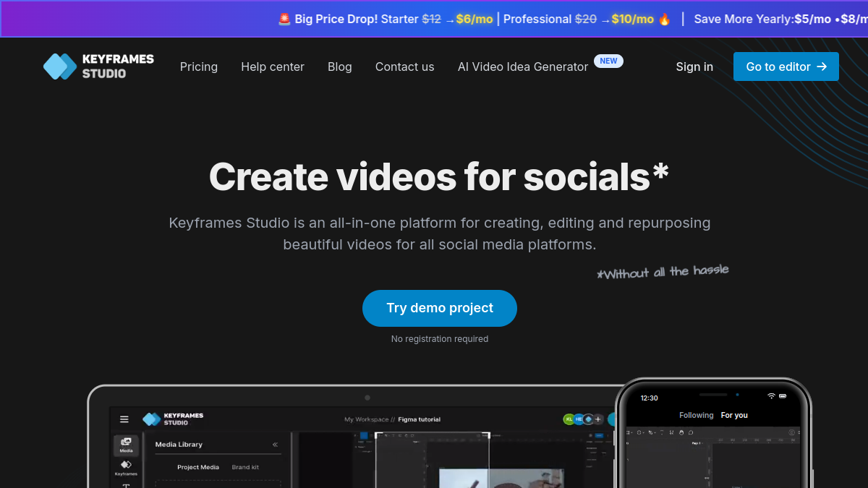This screenshot has height=488, width=868.
Task: Click the Keyframes Studio logo in the navbar
Action: pyautogui.click(x=98, y=67)
